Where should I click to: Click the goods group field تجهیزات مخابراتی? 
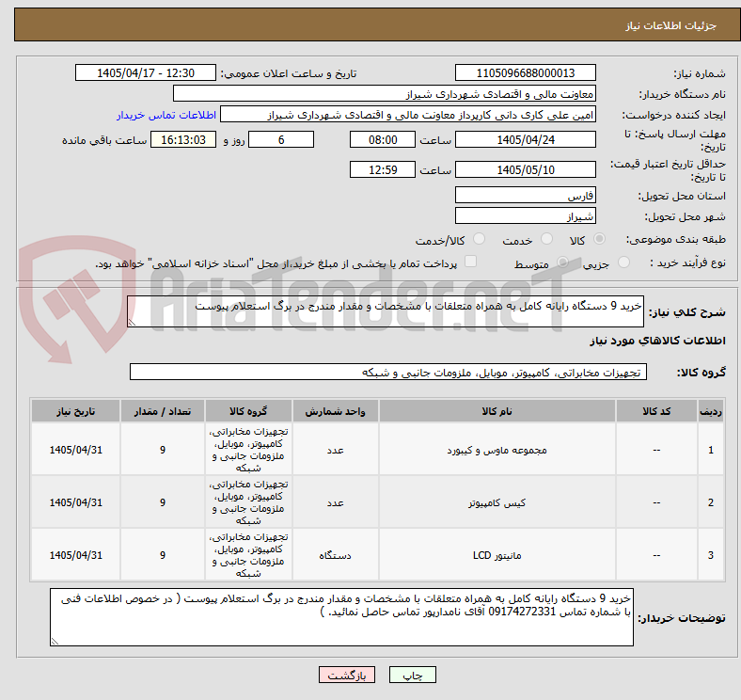point(388,372)
